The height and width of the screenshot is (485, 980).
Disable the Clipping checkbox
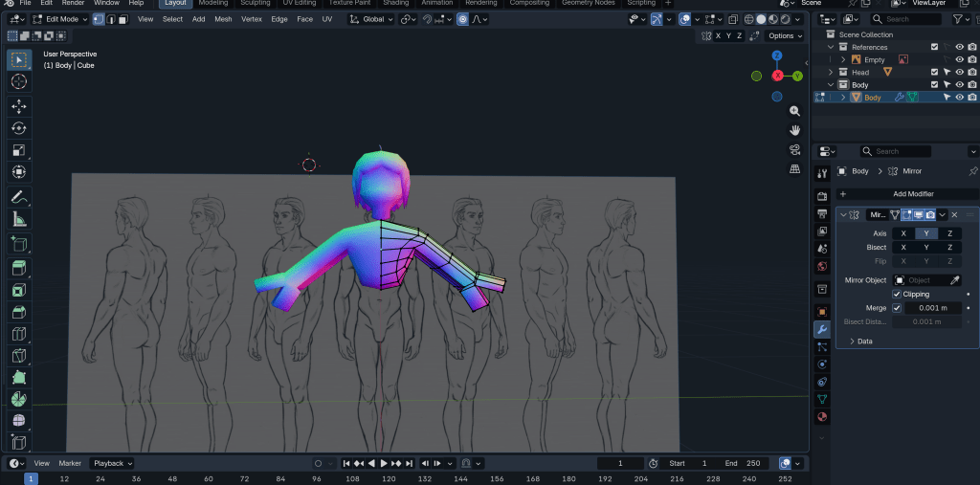point(897,294)
